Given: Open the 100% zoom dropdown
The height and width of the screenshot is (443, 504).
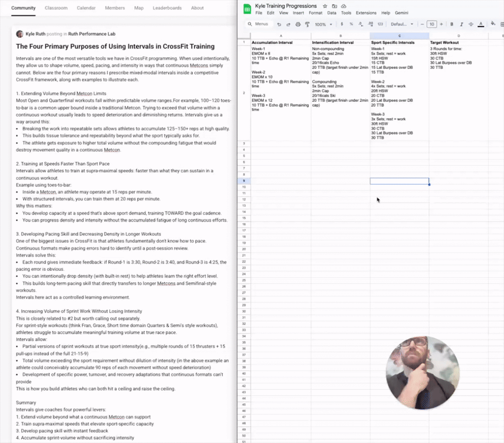Looking at the screenshot, I should [x=323, y=24].
